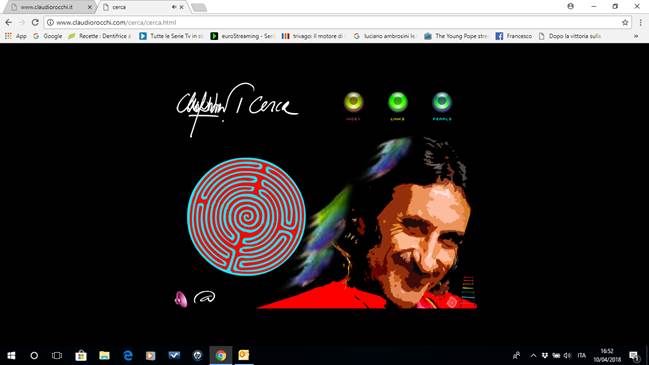Go back with the browser back arrow
This screenshot has height=365, width=649.
click(9, 22)
